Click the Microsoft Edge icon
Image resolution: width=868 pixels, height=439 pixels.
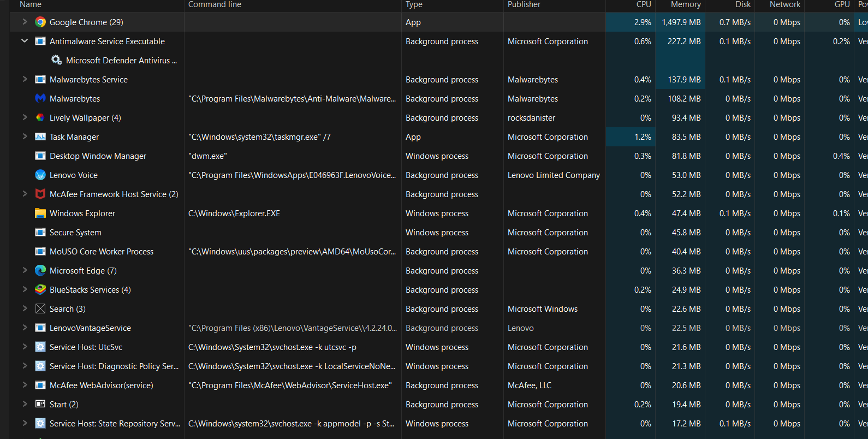(40, 270)
